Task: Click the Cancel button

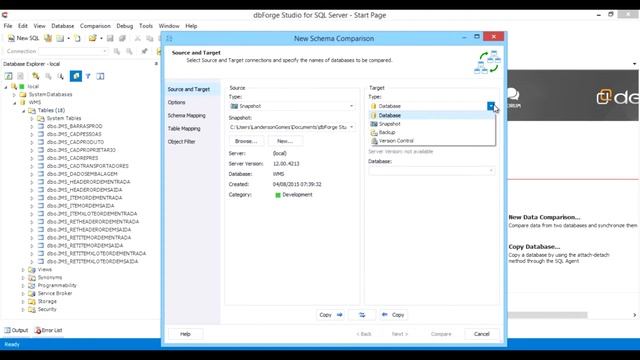Action: point(482,334)
